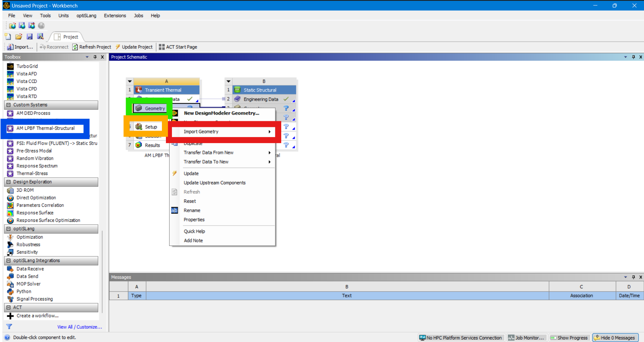Select Pre-Stress Modal in Custom Systems
This screenshot has width=644, height=342.
34,151
